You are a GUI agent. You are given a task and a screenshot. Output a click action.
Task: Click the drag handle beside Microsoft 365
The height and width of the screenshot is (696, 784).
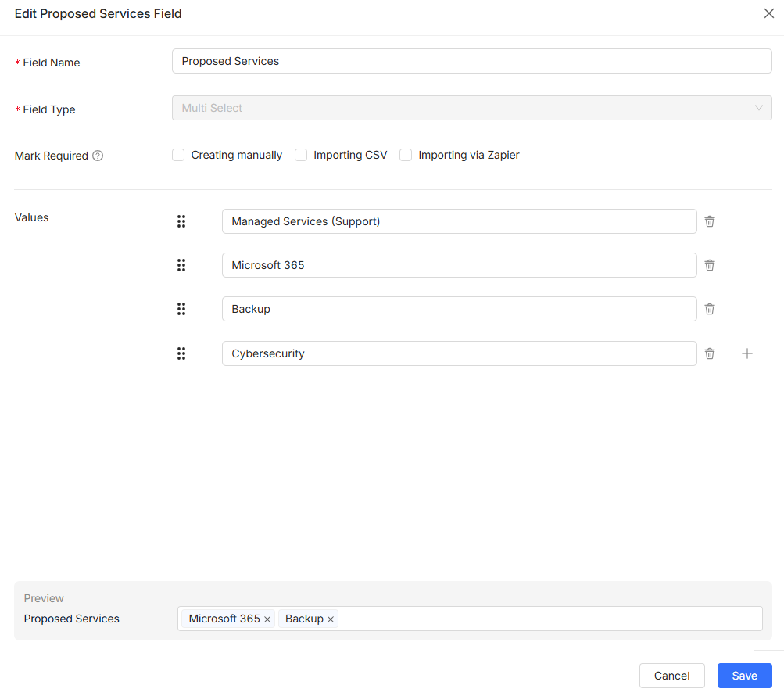point(181,265)
